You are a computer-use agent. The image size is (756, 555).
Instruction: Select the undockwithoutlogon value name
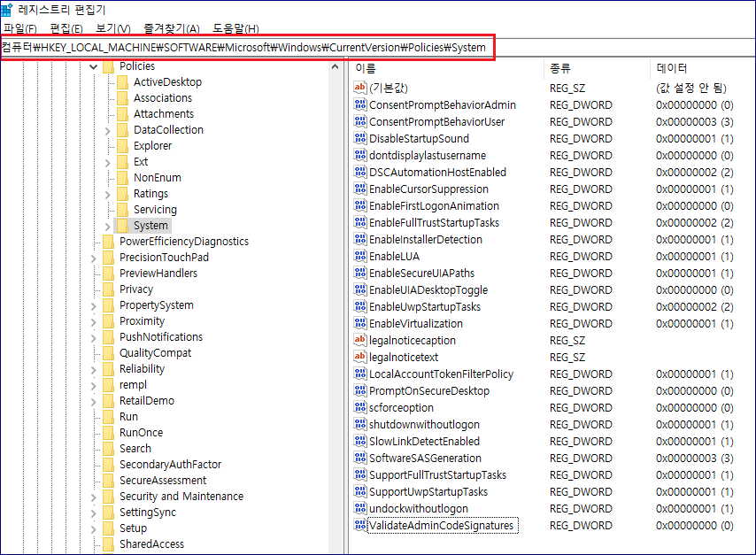tap(419, 509)
